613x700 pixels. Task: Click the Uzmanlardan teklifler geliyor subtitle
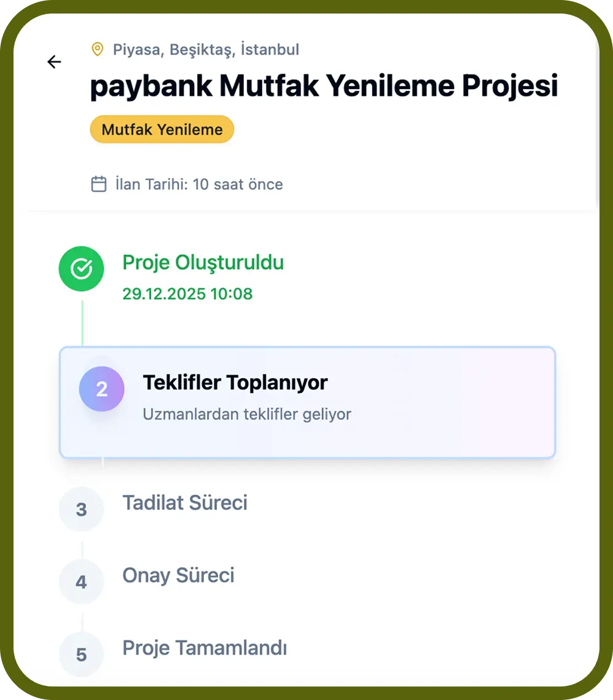[x=247, y=414]
